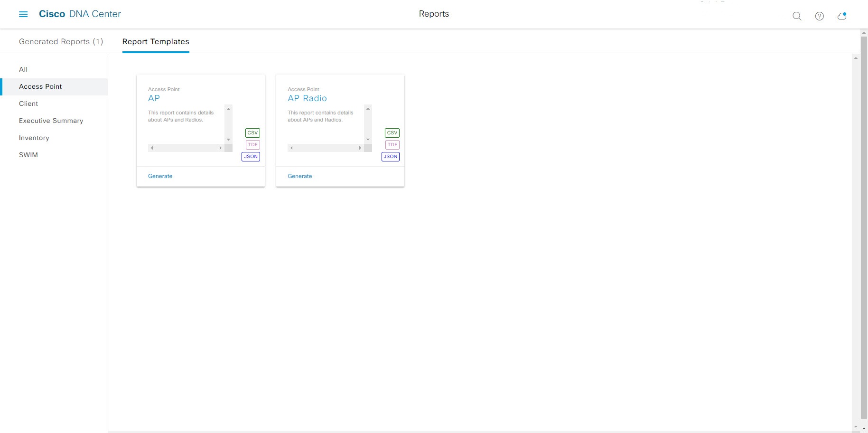Click the CSV badge on AP card

pyautogui.click(x=252, y=133)
